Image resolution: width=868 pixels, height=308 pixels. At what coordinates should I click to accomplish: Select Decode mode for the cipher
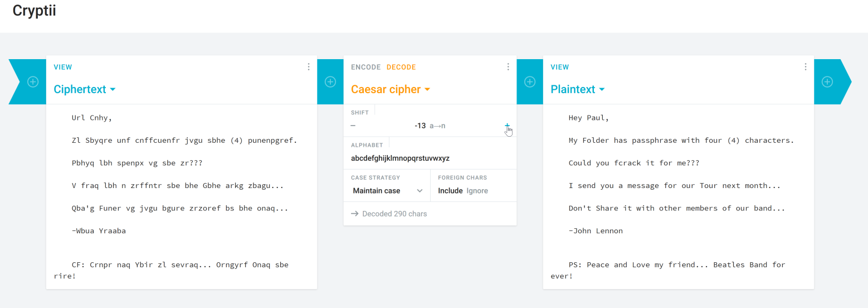[x=401, y=67]
